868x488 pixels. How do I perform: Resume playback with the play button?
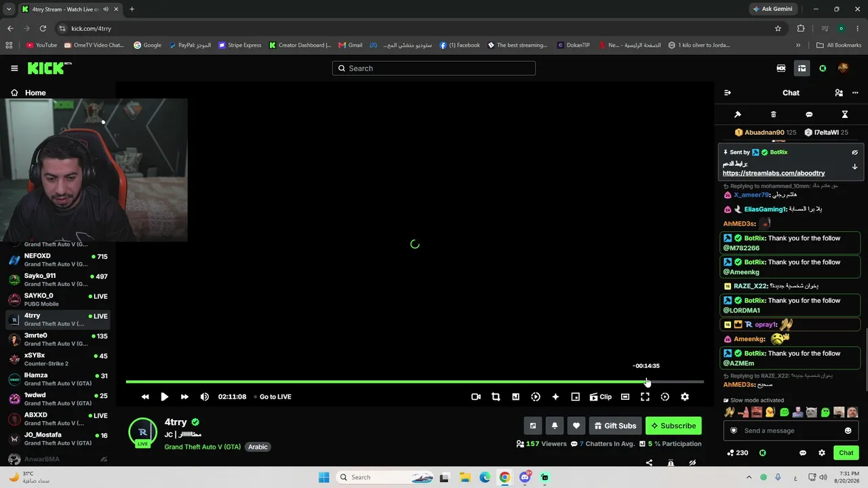[164, 396]
